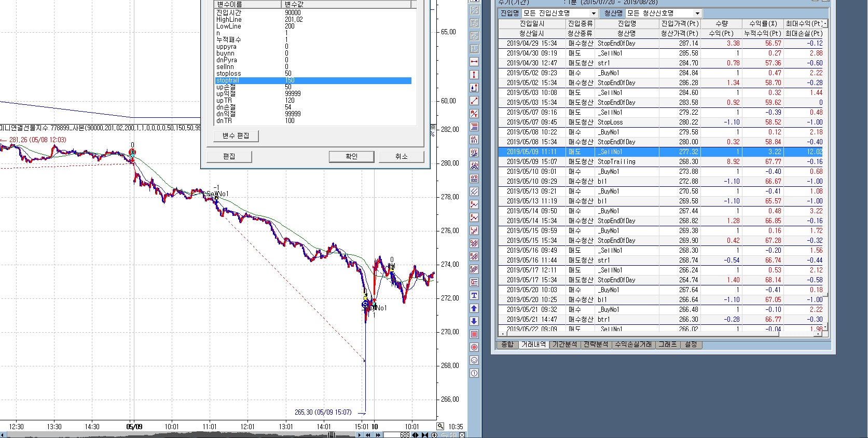Click the magnifier icon on chart axis

point(440,426)
